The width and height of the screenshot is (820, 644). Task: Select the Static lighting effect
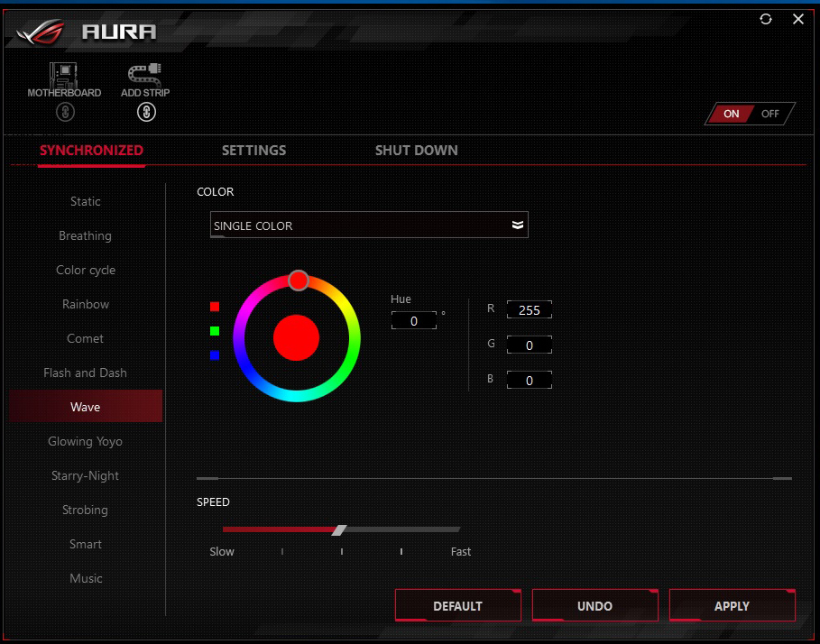pyautogui.click(x=85, y=201)
